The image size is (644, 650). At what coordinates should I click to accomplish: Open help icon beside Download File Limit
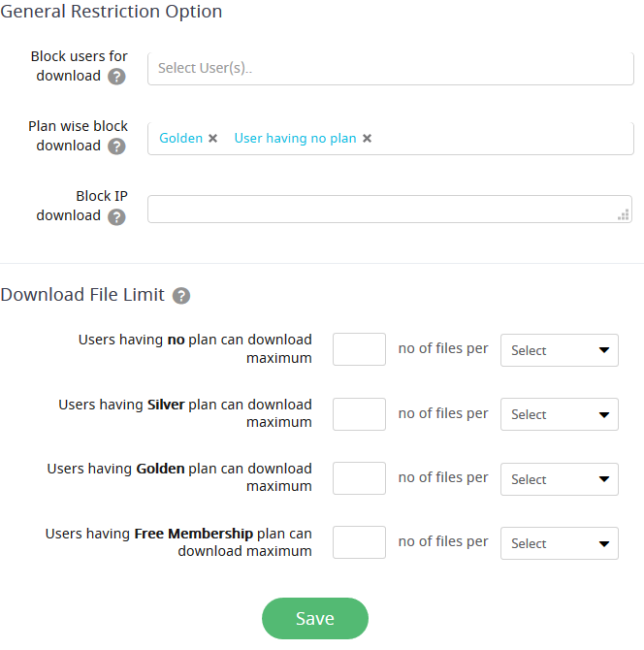click(x=181, y=296)
